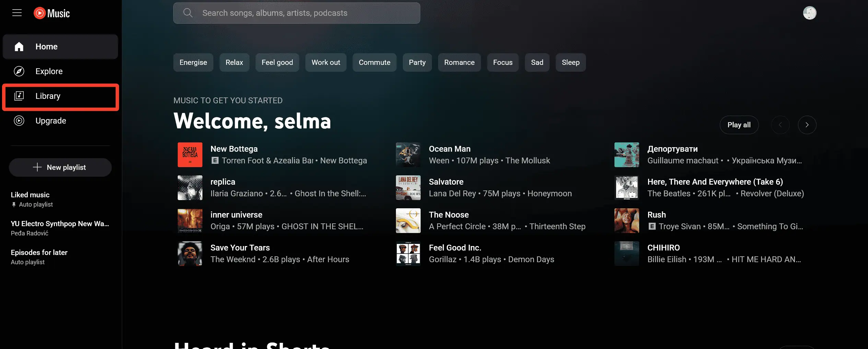The width and height of the screenshot is (868, 349).
Task: Open the Library sidebar label
Action: [48, 96]
